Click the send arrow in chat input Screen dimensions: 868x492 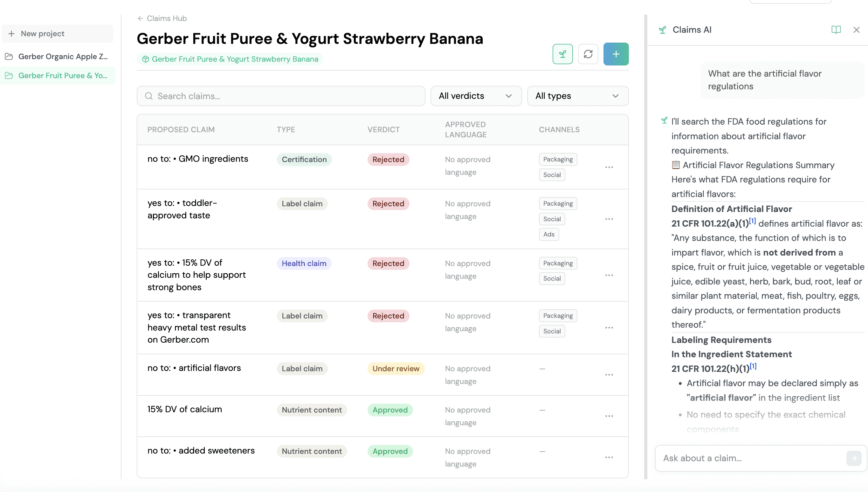pyautogui.click(x=853, y=458)
